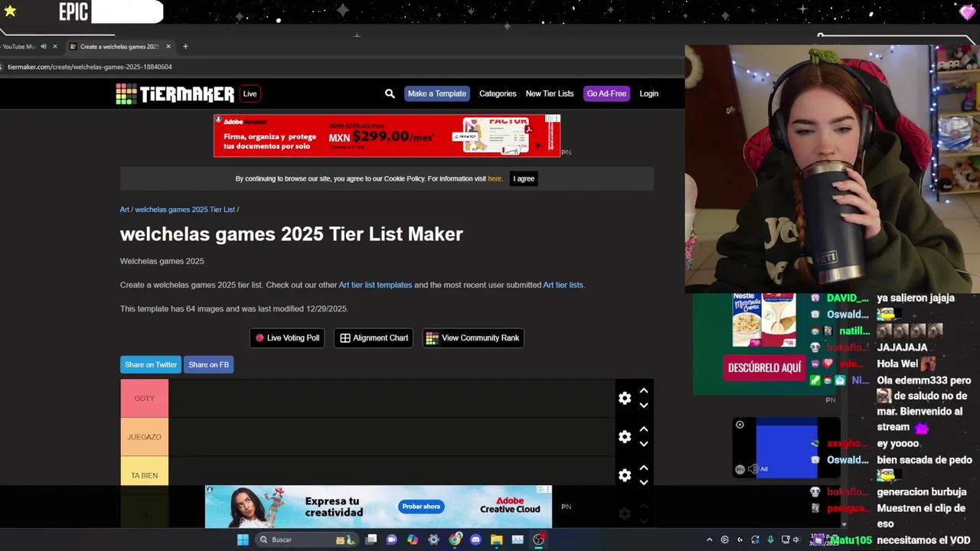The height and width of the screenshot is (551, 980).
Task: Move JUEGAZO tier row down
Action: [644, 444]
